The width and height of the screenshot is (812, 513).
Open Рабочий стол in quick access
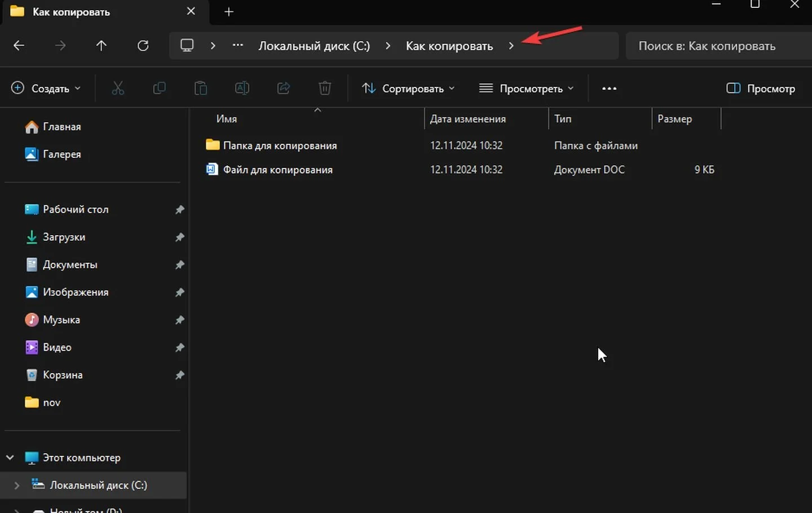(76, 210)
